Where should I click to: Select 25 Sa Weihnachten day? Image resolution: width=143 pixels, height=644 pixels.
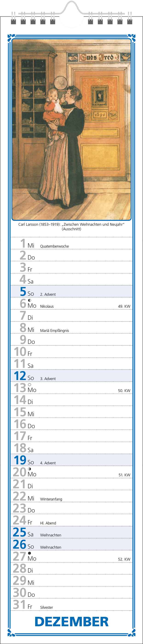pyautogui.click(x=71, y=532)
